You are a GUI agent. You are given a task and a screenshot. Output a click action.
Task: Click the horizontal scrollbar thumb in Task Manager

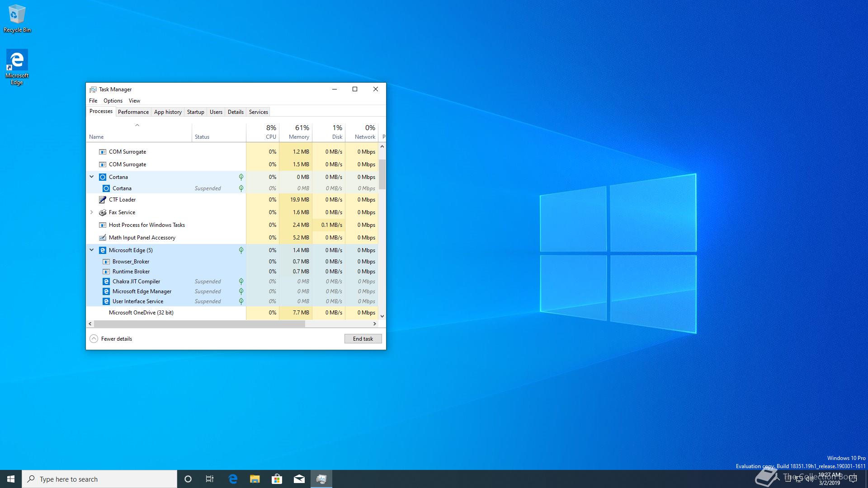199,324
